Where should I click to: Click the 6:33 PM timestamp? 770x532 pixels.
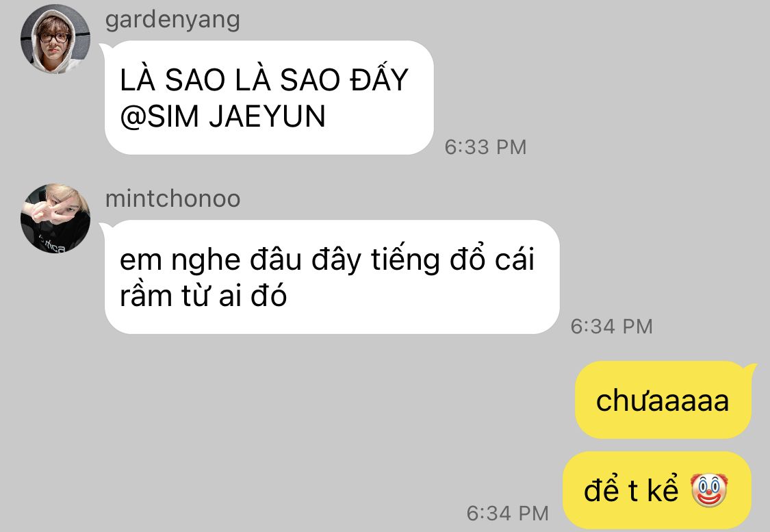tap(485, 147)
